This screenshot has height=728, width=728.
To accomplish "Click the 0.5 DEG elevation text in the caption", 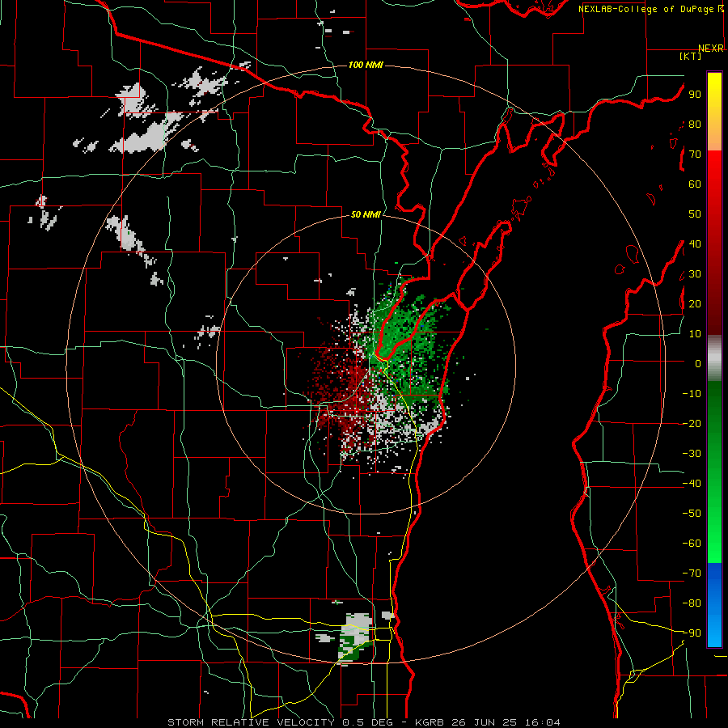I will (368, 722).
